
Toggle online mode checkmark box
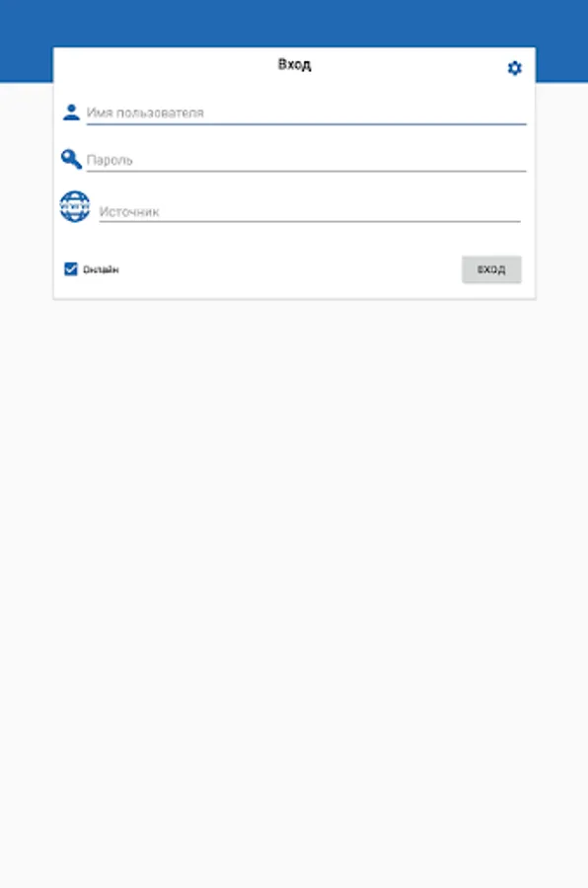(x=71, y=269)
